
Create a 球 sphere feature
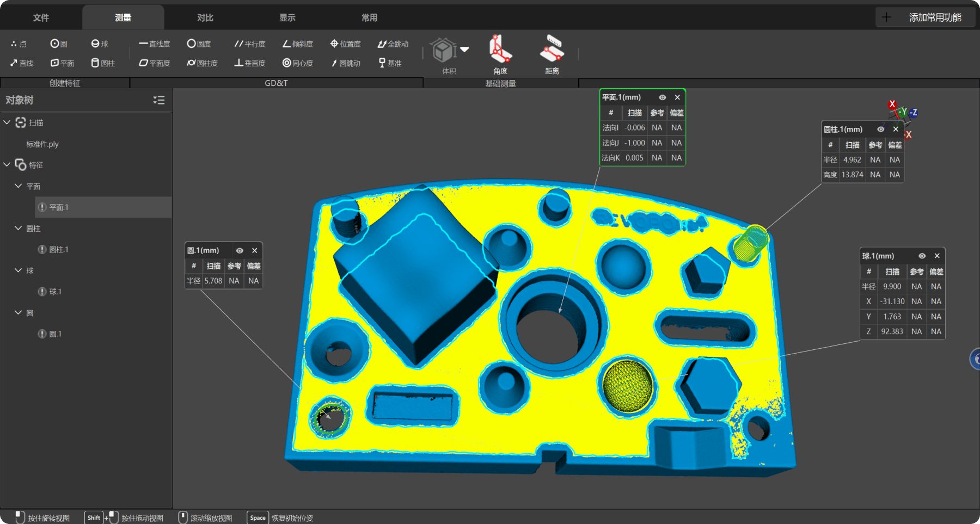[x=100, y=44]
